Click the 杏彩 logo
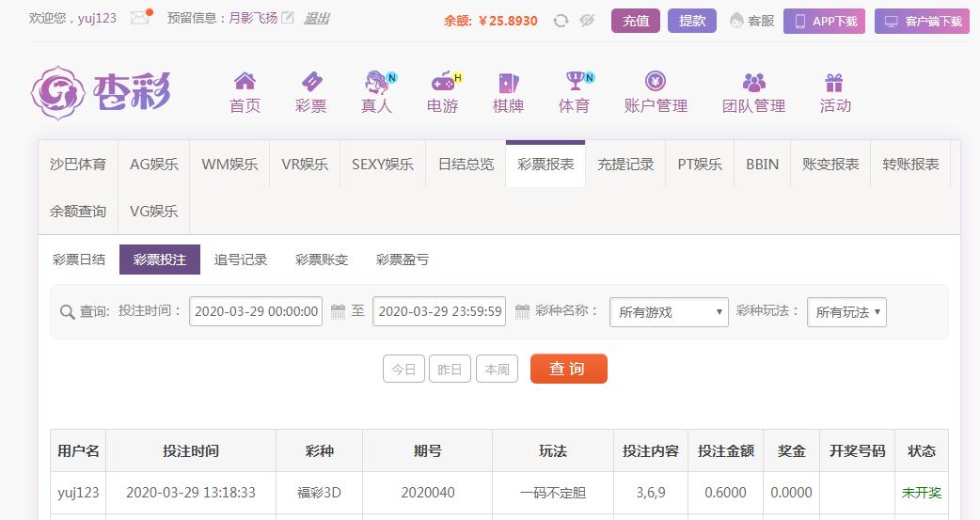Screen dimensions: 980x520 click(101, 92)
